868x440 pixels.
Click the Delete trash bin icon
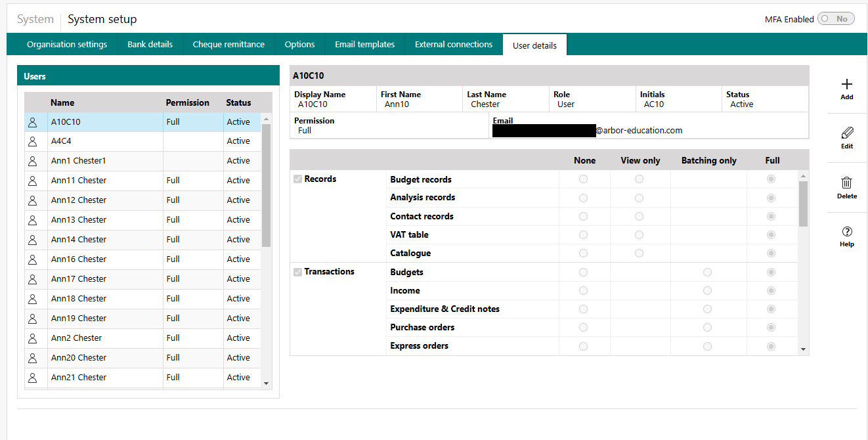tap(846, 183)
